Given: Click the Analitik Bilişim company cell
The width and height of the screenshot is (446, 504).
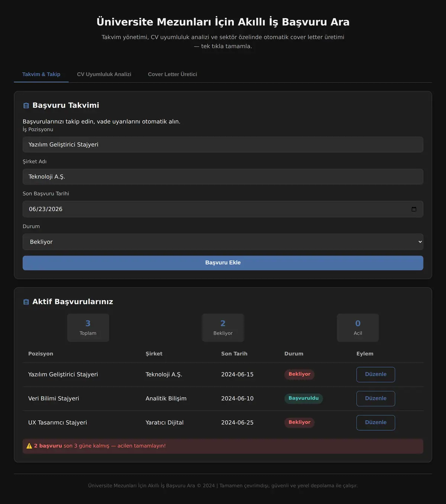Looking at the screenshot, I should pos(166,398).
